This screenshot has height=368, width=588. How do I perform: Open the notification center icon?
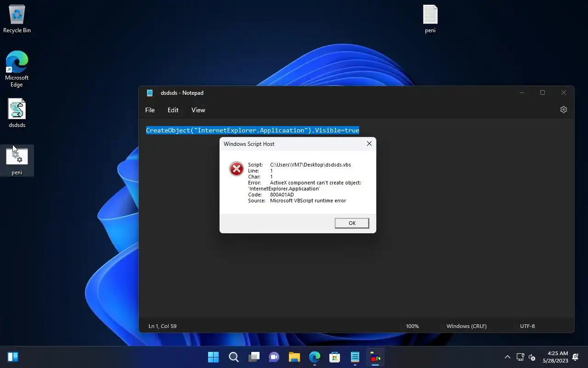tap(576, 357)
